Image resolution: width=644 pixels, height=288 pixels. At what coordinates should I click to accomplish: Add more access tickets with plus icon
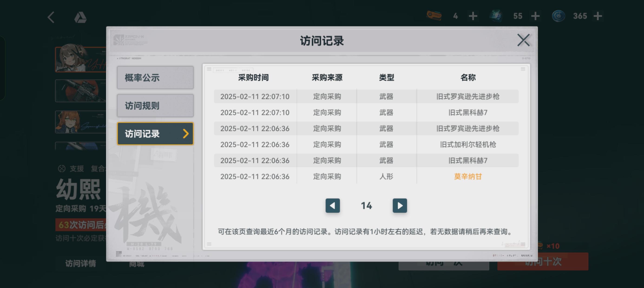pos(473,16)
